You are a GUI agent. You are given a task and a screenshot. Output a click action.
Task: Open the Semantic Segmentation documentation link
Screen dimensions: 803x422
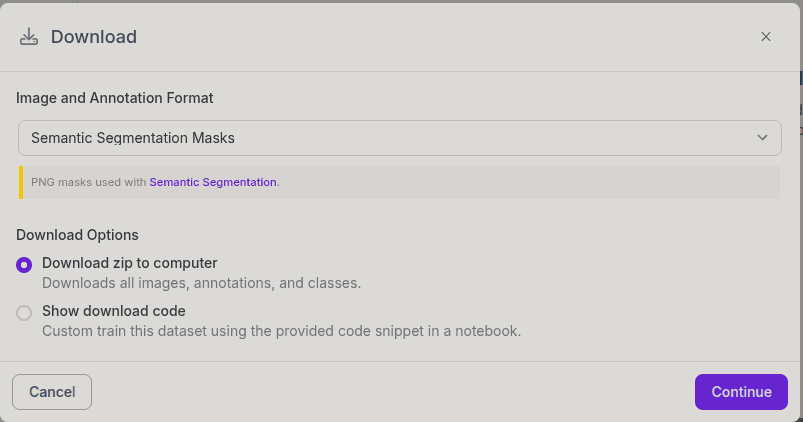tap(213, 182)
